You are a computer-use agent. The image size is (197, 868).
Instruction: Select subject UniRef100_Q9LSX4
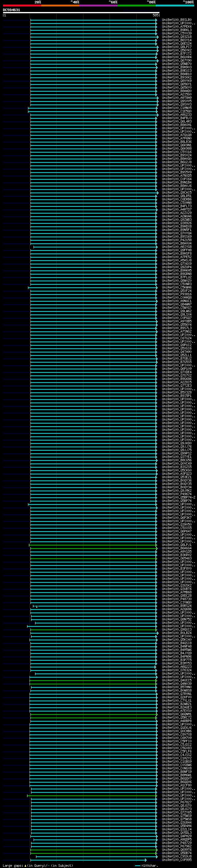point(176,314)
